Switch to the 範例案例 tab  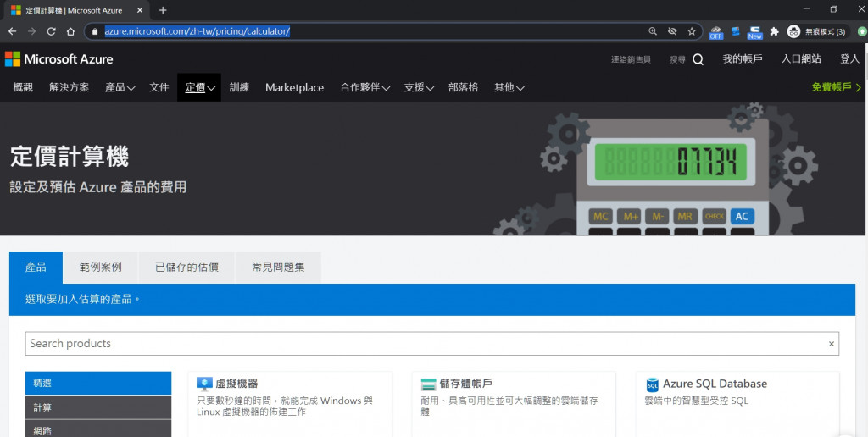pos(100,267)
